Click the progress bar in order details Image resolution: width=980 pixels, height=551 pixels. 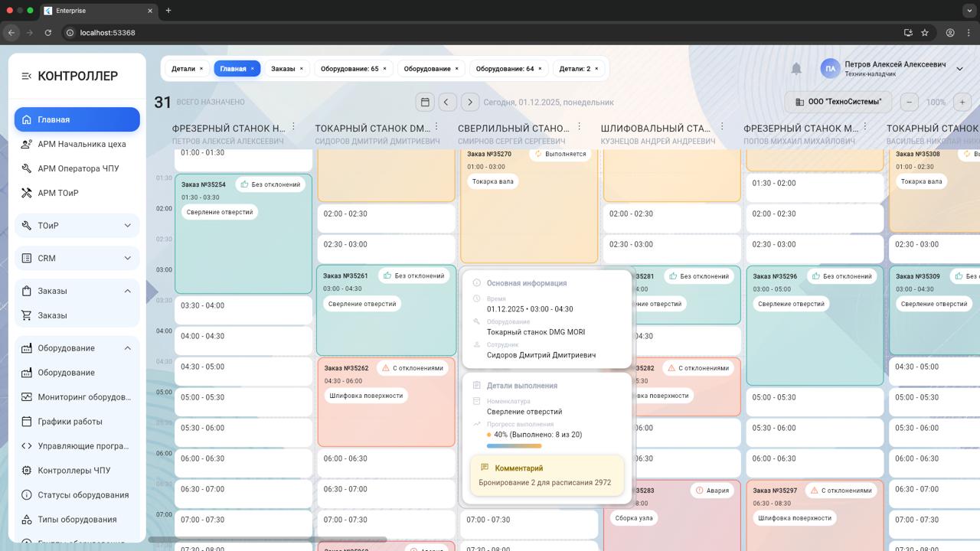tap(514, 446)
